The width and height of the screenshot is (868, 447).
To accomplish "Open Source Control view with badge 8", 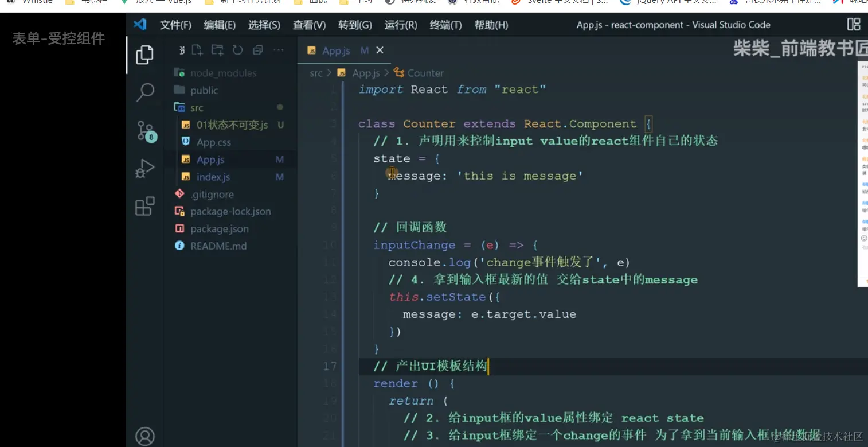I will tap(146, 131).
